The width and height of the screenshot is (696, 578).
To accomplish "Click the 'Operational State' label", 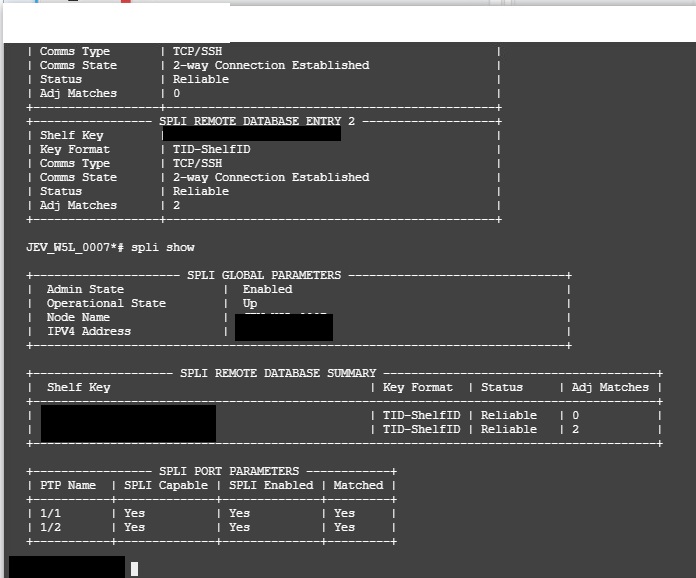I will point(106,303).
